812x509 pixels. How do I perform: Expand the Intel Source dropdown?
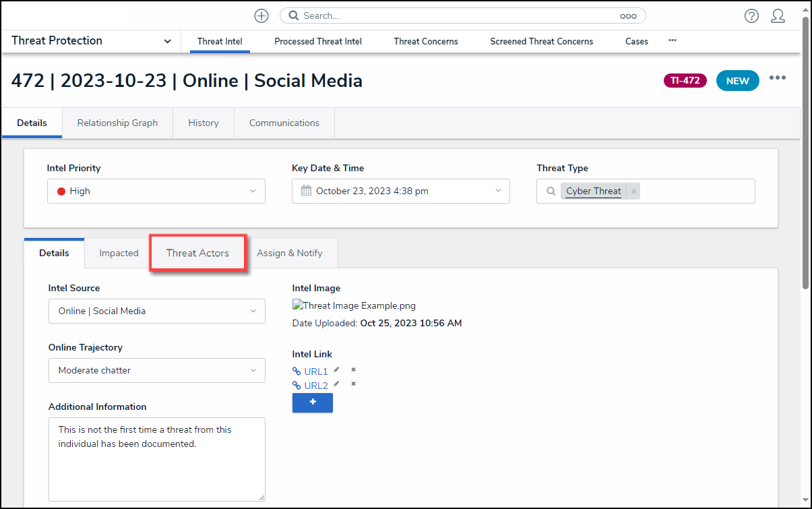(156, 311)
